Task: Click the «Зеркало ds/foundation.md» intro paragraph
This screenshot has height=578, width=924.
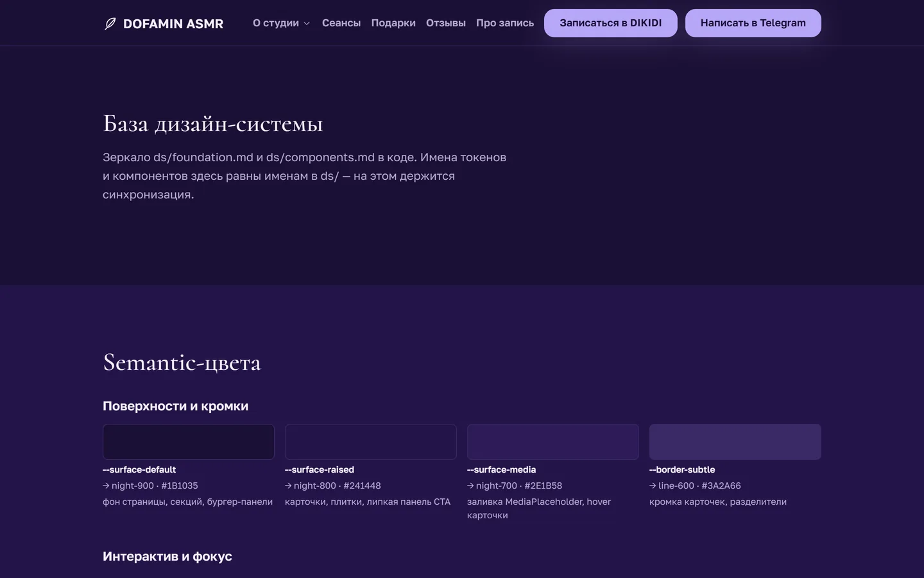Action: point(305,176)
